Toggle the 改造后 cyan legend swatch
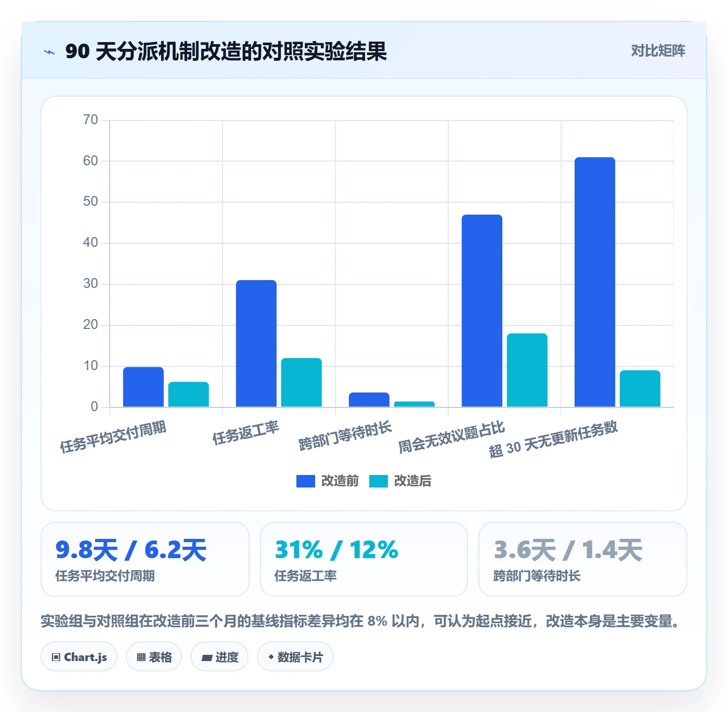This screenshot has width=728, height=712. pos(379,481)
